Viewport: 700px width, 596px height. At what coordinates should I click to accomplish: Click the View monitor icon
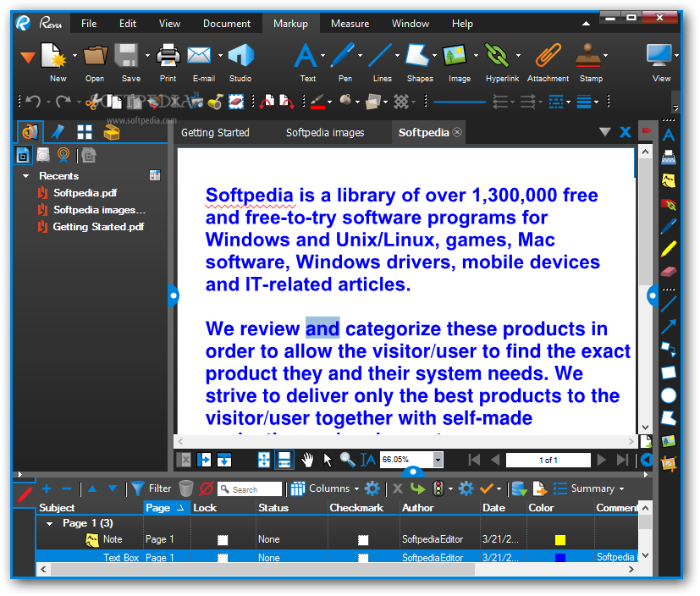[x=659, y=55]
